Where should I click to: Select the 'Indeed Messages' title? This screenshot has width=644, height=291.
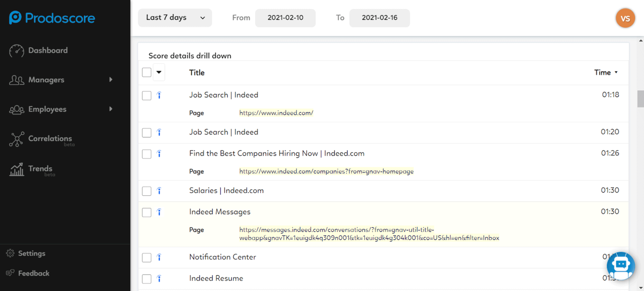[220, 212]
